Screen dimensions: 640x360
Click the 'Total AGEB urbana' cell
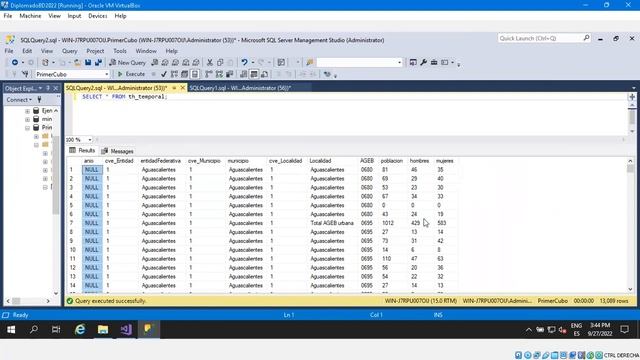332,223
